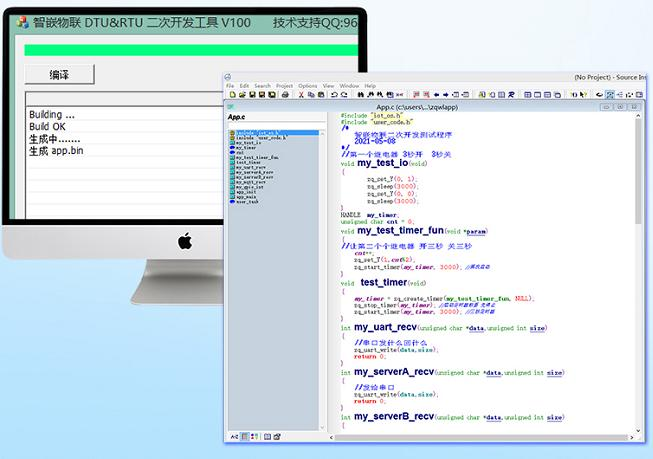Open the Options menu
This screenshot has height=459, width=653.
coord(308,86)
